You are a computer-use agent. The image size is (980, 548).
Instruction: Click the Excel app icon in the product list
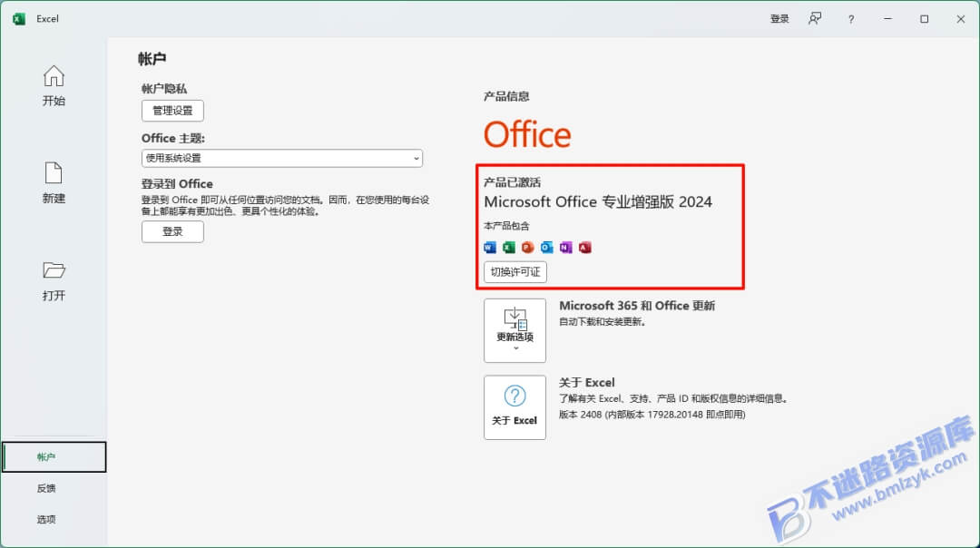pos(509,248)
